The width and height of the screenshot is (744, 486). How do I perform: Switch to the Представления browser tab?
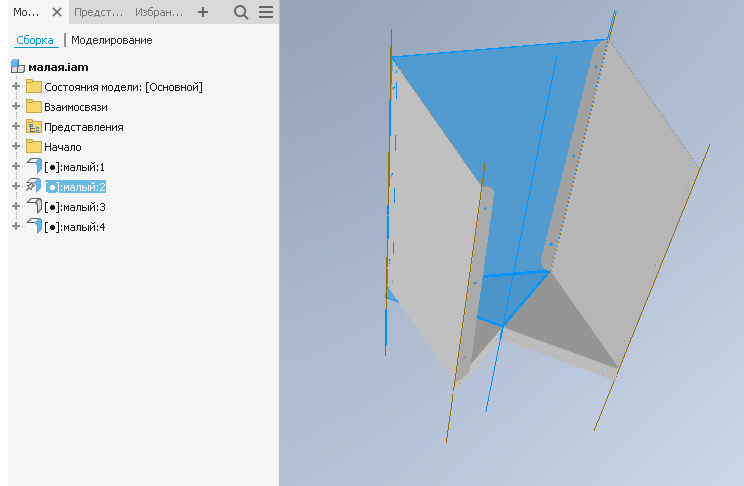(x=99, y=12)
